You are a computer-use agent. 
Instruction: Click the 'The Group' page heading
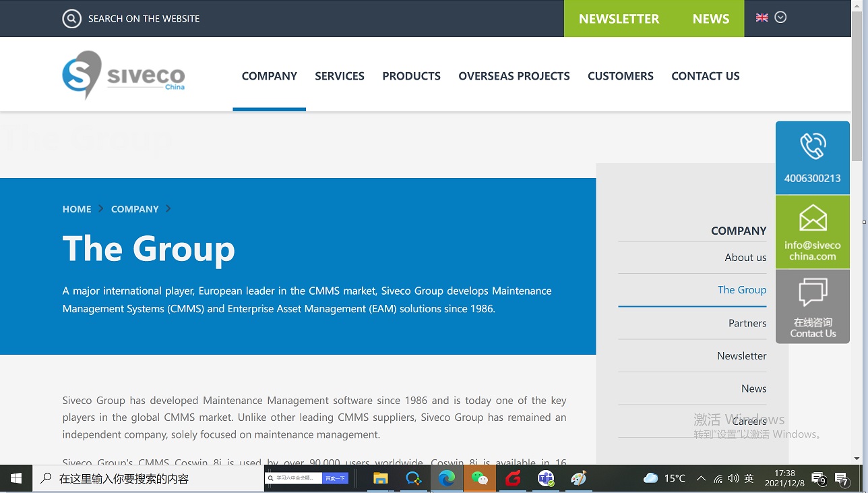[149, 248]
